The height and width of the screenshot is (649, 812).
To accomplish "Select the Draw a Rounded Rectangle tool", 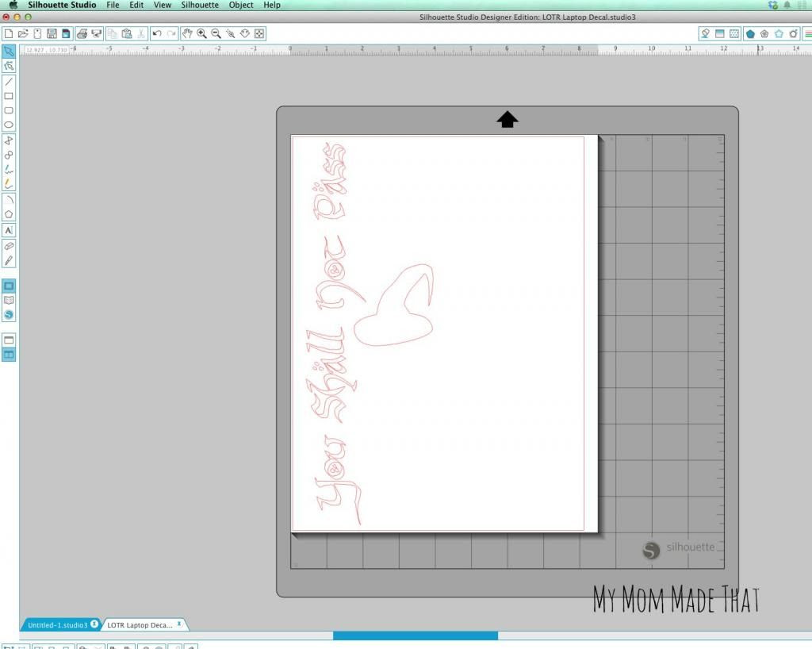I will tap(9, 110).
